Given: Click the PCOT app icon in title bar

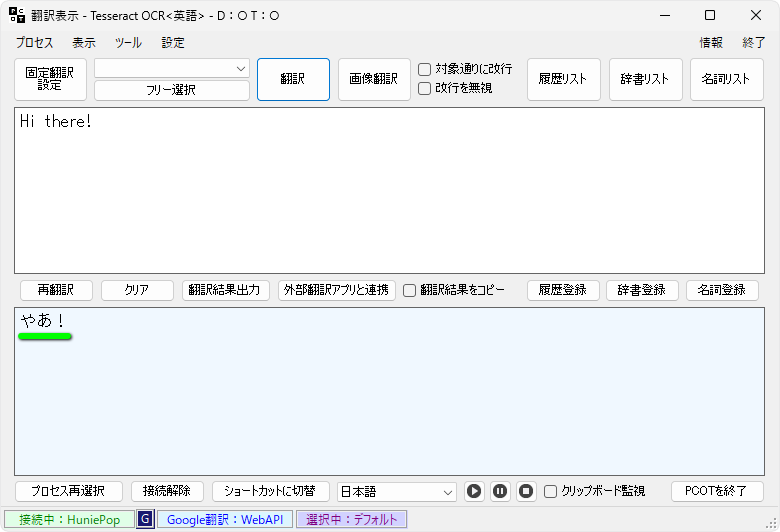Looking at the screenshot, I should (17, 15).
